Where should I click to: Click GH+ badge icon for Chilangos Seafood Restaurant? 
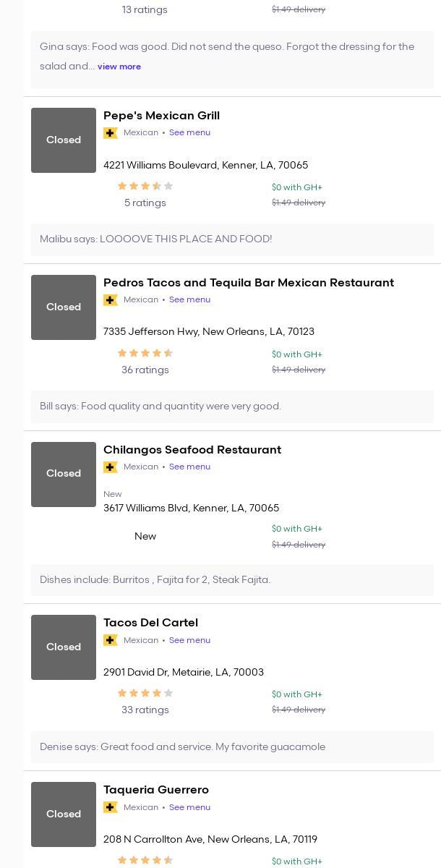[x=111, y=467]
